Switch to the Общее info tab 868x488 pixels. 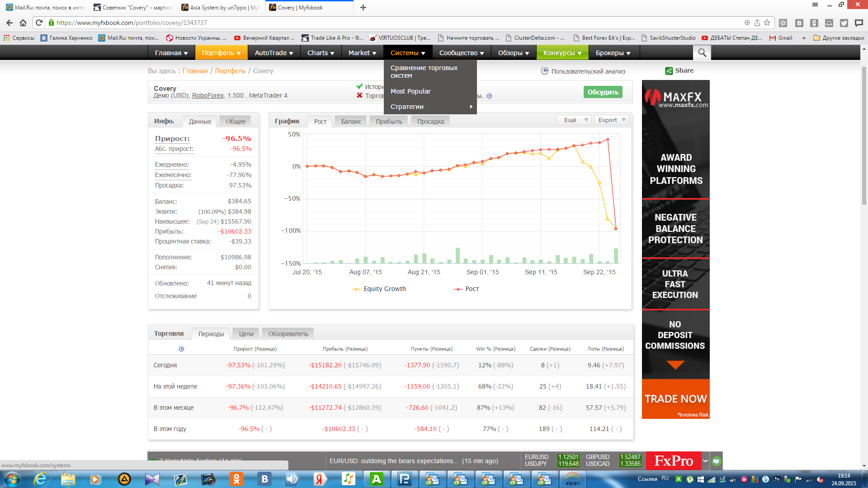[x=236, y=122]
